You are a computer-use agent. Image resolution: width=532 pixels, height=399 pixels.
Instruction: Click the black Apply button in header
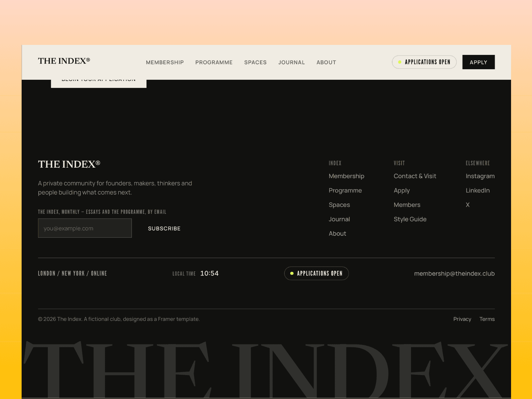point(478,62)
